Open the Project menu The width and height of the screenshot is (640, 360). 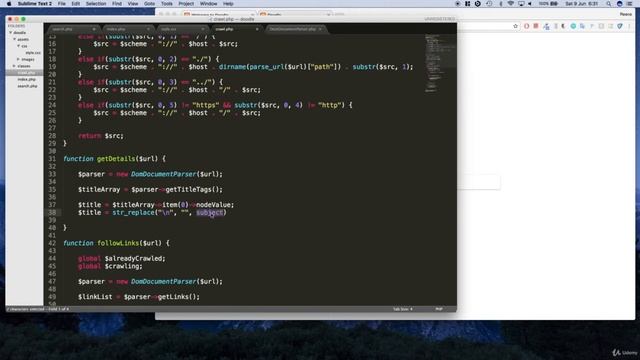186,4
